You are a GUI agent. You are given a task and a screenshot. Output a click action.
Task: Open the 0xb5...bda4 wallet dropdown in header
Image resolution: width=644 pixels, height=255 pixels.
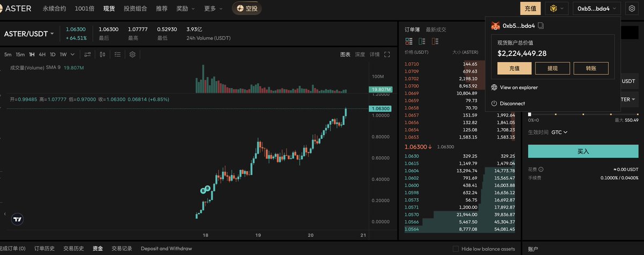(x=597, y=9)
